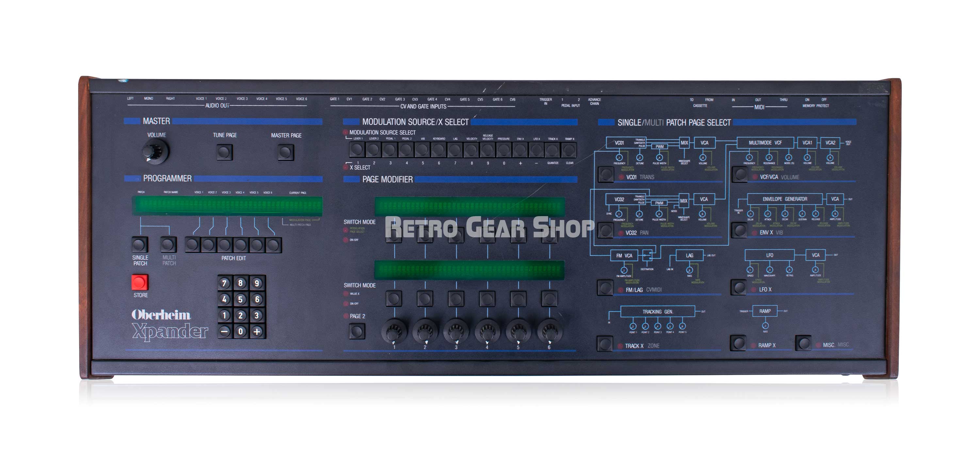Screen dimensions: 980x457
Task: Tap the keypad plus key
Action: (257, 331)
